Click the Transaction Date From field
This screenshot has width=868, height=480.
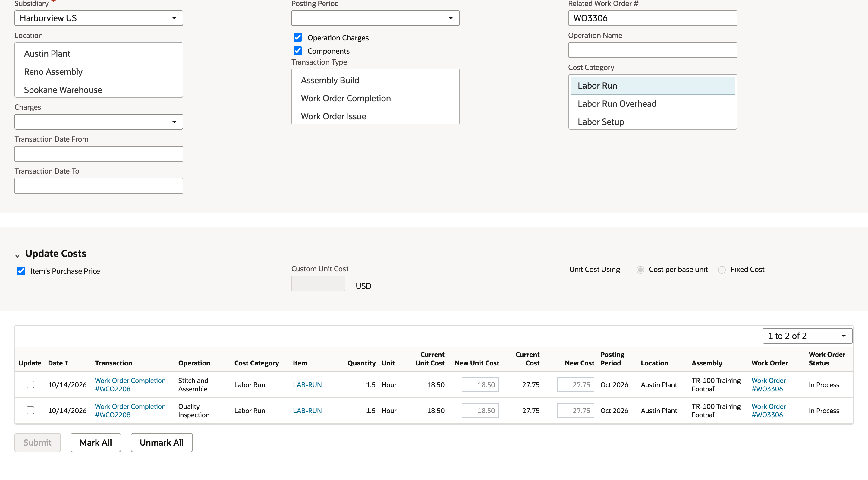tap(99, 154)
